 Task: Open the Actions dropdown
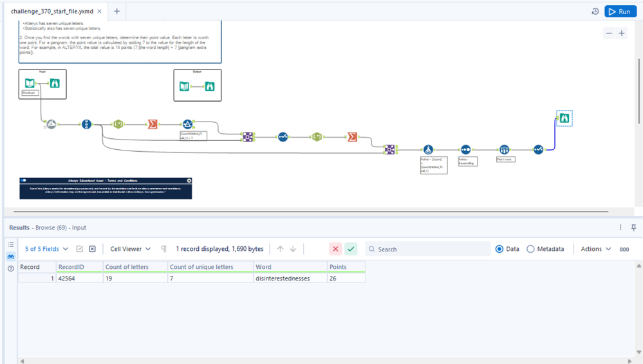tap(596, 249)
